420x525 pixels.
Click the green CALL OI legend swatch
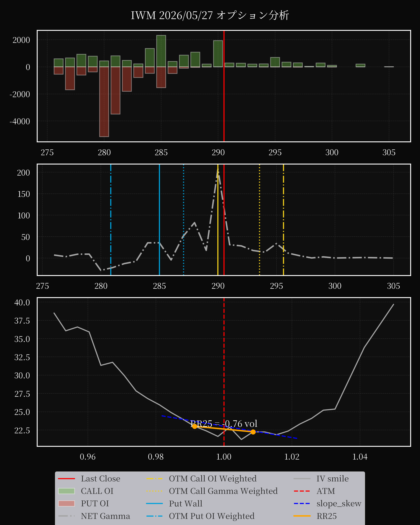pyautogui.click(x=66, y=491)
